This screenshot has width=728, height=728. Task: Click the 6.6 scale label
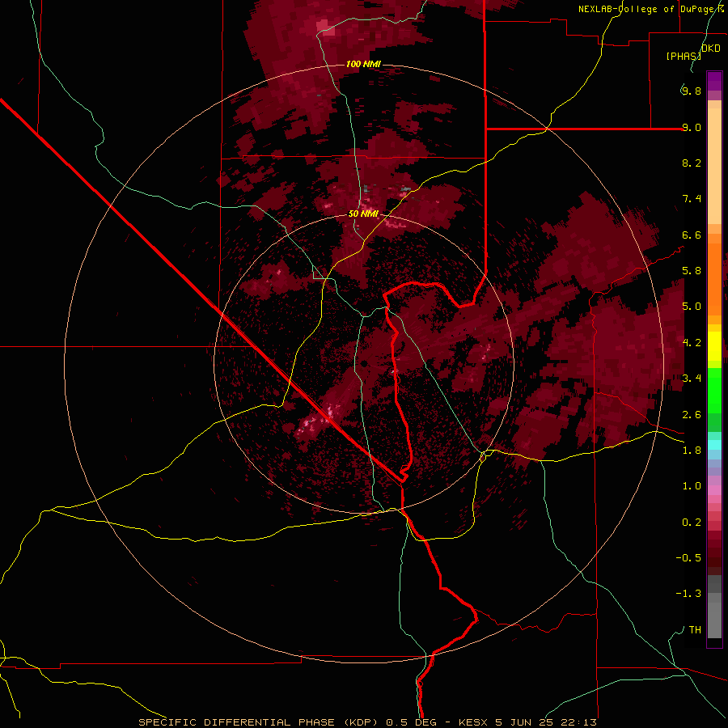pyautogui.click(x=692, y=235)
